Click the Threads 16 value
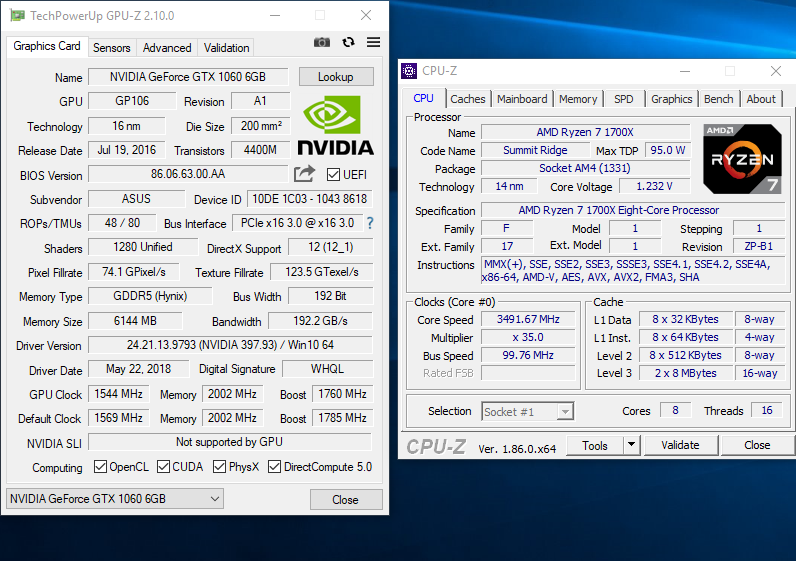Screen dimensions: 796x561 click(x=767, y=410)
